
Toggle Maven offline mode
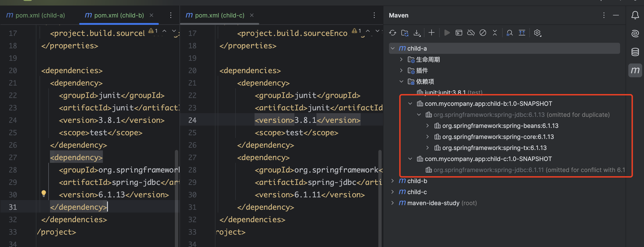click(x=471, y=33)
